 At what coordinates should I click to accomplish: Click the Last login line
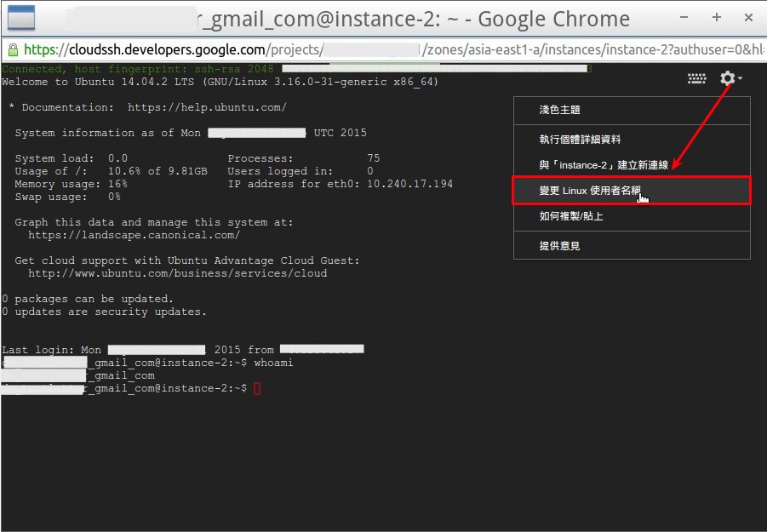(182, 350)
